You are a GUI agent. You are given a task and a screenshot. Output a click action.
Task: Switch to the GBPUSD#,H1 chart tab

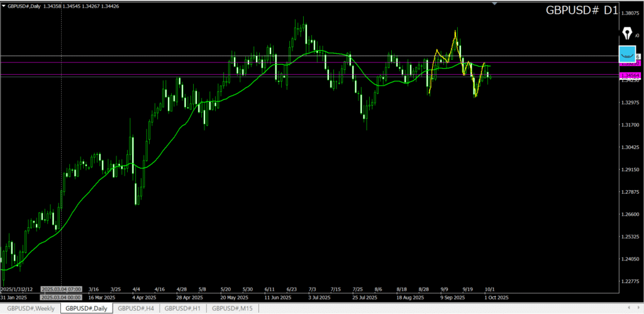[x=184, y=308]
